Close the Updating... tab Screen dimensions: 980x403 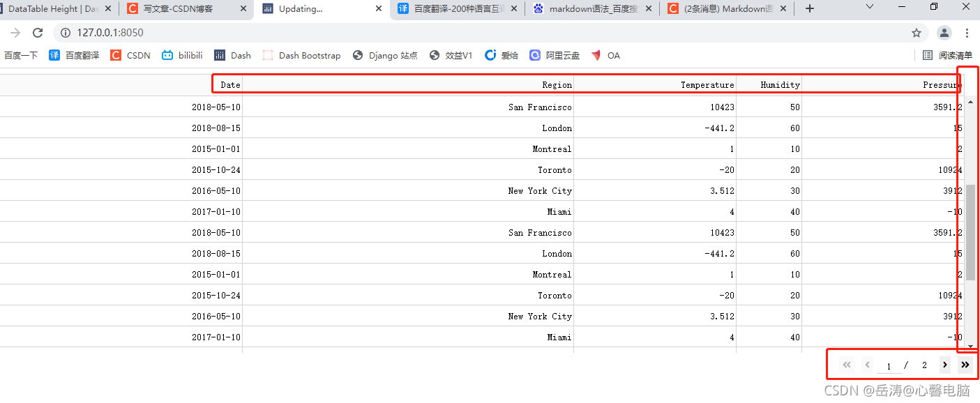[x=378, y=9]
